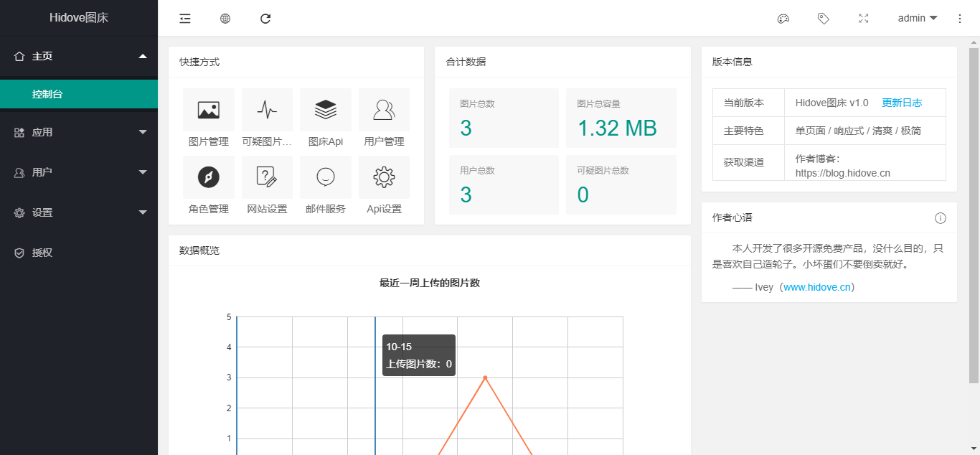Open 邮件服务 shortcut icon

click(326, 177)
